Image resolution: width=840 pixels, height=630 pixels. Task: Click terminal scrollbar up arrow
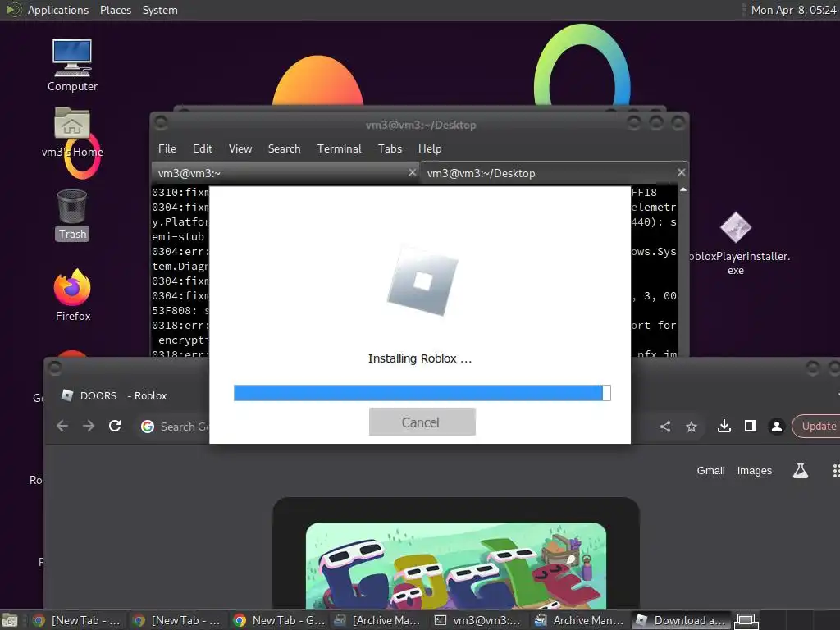point(683,189)
